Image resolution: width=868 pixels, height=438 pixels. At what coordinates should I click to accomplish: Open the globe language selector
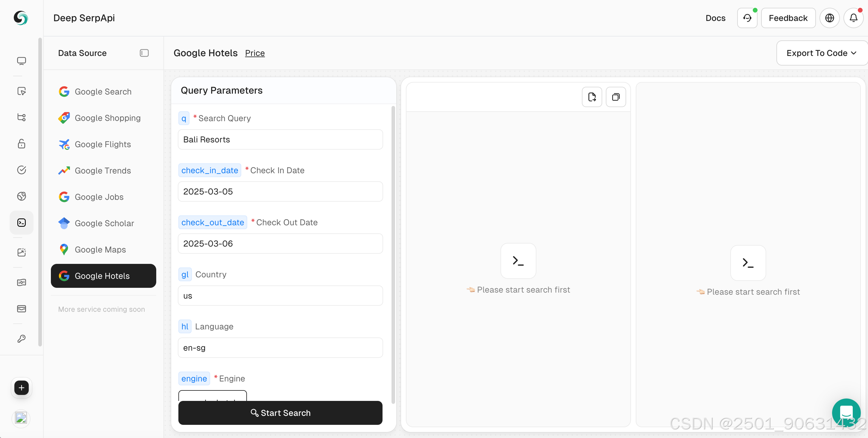(x=829, y=18)
